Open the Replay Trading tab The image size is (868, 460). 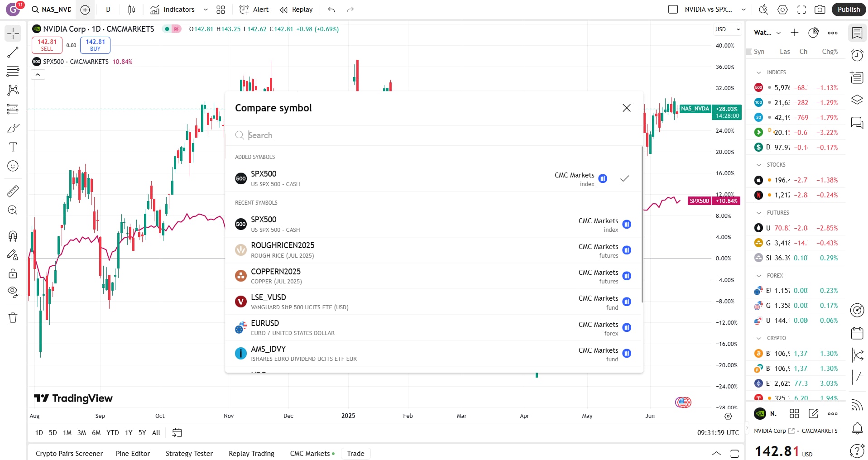click(252, 454)
